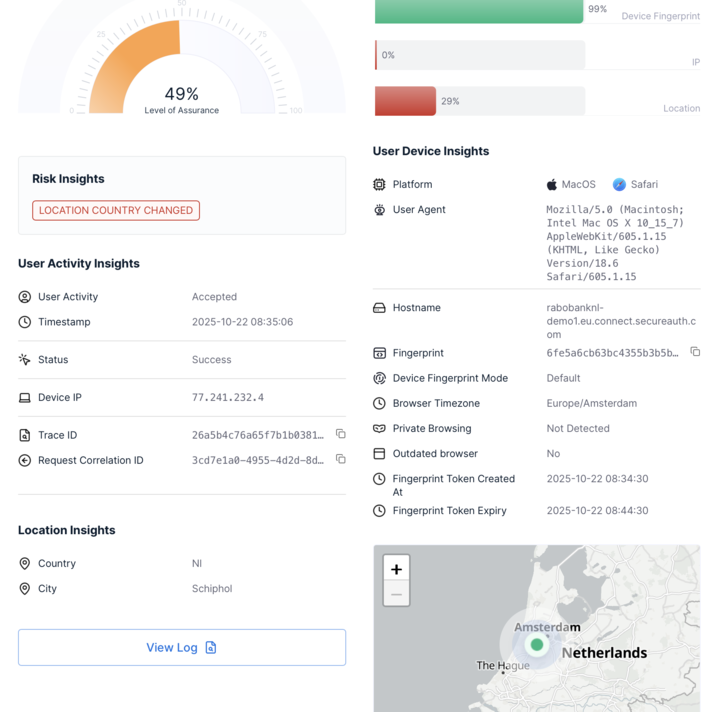720x712 pixels.
Task: Select the Device IP value 77.241.232.4
Action: point(228,398)
